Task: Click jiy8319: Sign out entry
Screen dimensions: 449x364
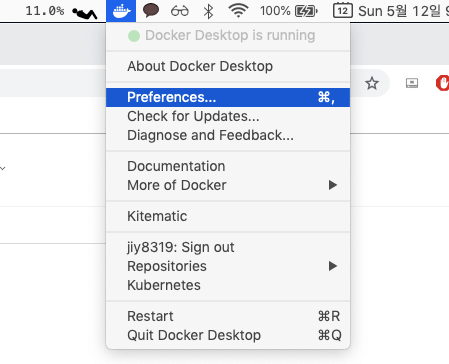Action: (x=228, y=247)
